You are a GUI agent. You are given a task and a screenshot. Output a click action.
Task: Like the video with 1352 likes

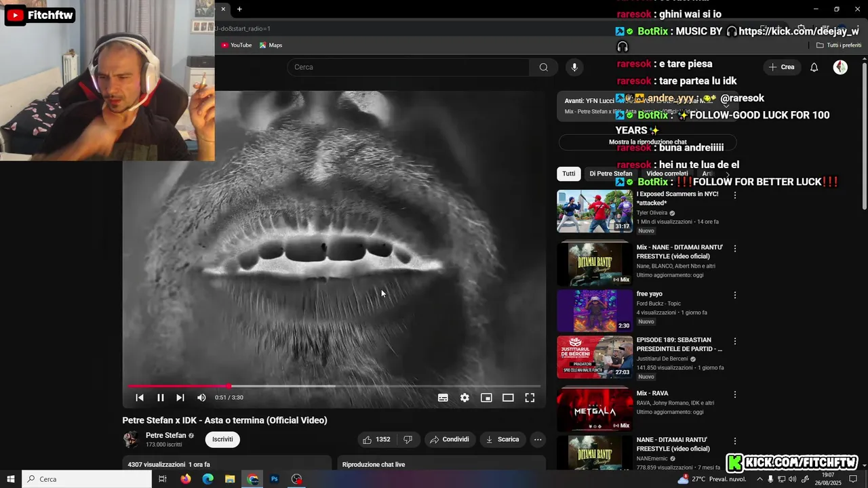tap(376, 439)
